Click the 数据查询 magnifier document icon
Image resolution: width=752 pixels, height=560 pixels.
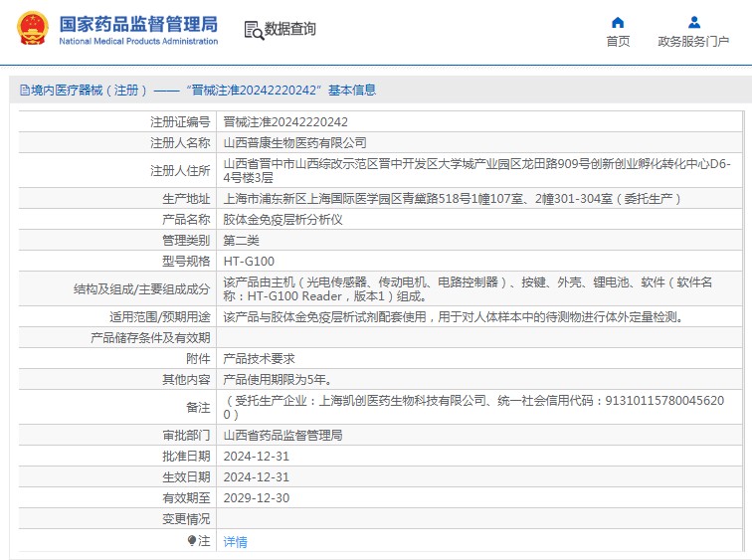coord(253,30)
